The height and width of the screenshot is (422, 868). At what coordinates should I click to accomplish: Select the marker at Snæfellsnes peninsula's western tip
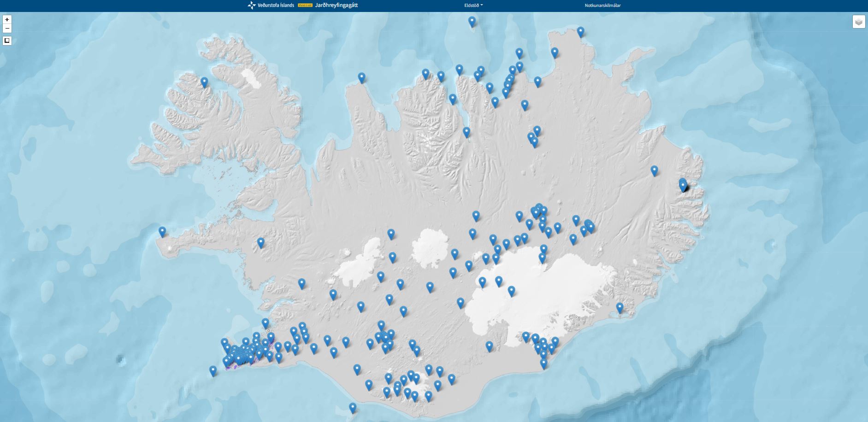pyautogui.click(x=162, y=231)
